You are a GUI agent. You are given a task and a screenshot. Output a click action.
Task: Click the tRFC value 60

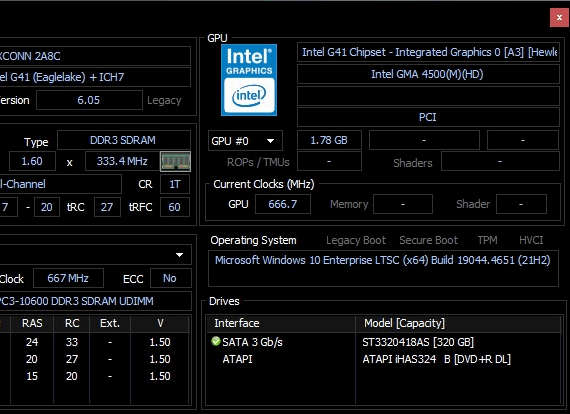point(174,207)
